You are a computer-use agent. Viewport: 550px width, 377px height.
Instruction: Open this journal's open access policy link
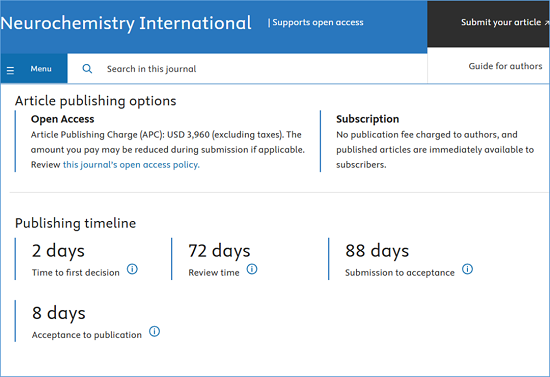coord(131,164)
